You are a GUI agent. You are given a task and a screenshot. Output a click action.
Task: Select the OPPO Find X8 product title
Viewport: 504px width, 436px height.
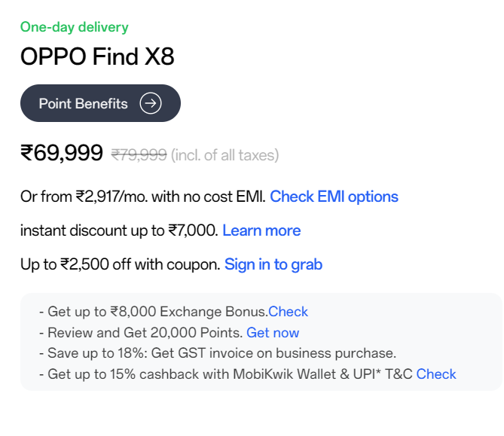click(x=98, y=57)
